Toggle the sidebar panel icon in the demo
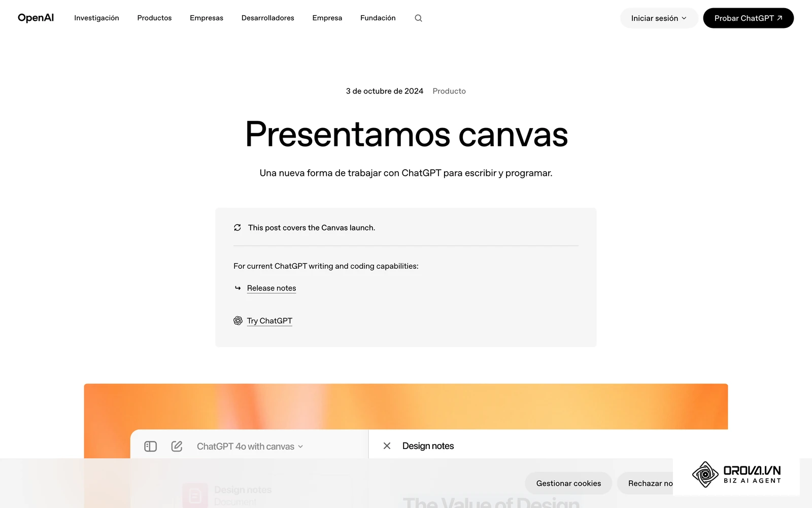 pyautogui.click(x=151, y=446)
